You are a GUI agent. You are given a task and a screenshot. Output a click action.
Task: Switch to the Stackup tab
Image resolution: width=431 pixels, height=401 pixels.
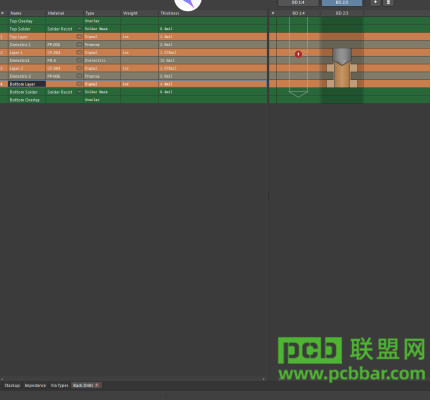click(x=12, y=386)
